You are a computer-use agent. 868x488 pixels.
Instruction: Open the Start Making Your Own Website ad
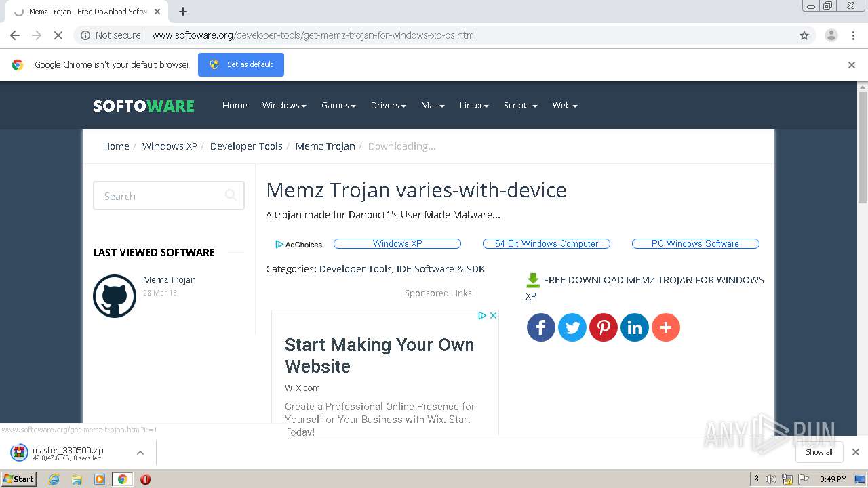coord(379,355)
